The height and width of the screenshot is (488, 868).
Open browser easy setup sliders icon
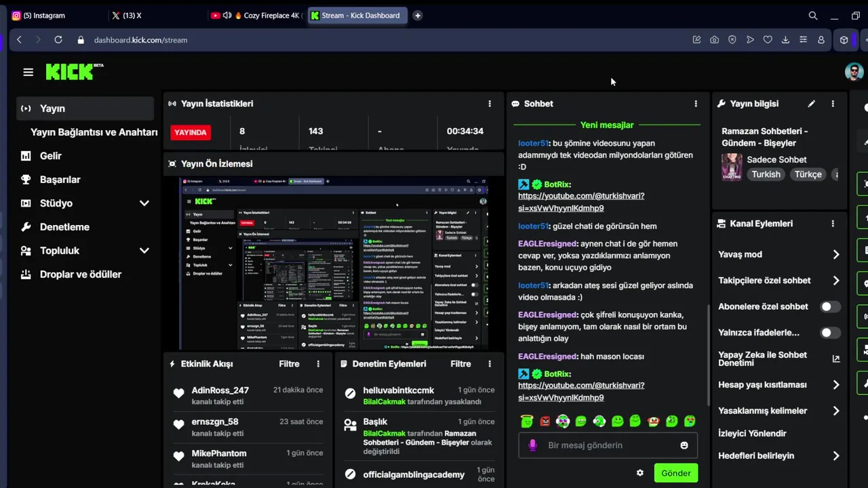click(x=804, y=40)
